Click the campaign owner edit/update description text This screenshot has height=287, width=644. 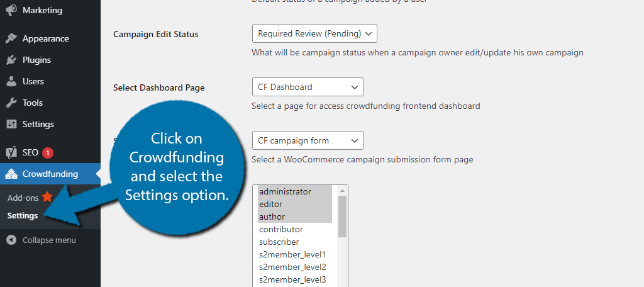click(418, 53)
